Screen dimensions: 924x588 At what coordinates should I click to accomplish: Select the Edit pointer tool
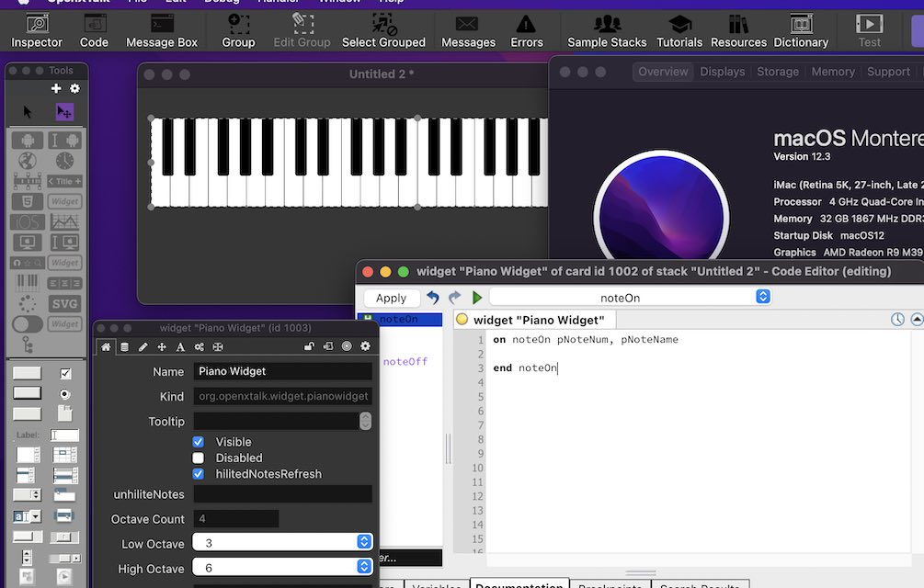63,111
